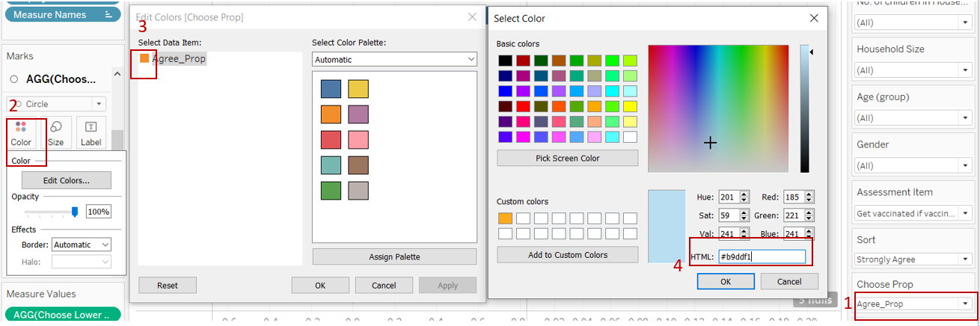Image resolution: width=980 pixels, height=326 pixels.
Task: Adjust the Red value stepper
Action: (809, 197)
